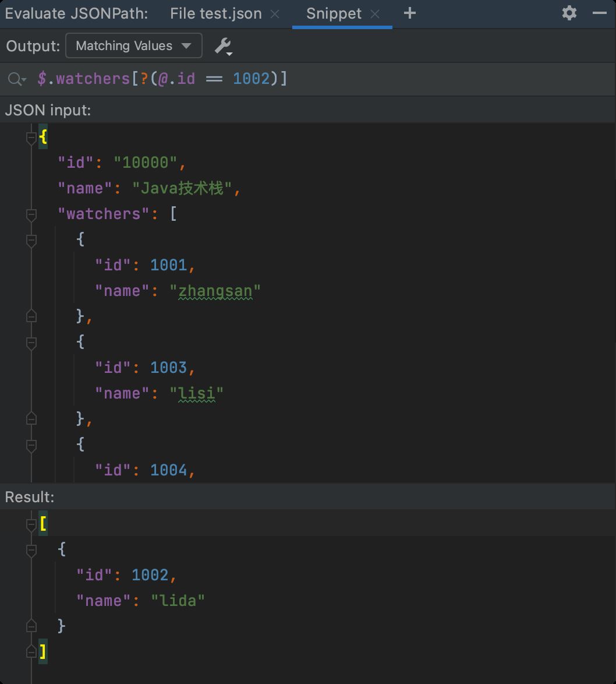Collapse the result array opening bracket
Screen dimensions: 616x684
tap(31, 524)
